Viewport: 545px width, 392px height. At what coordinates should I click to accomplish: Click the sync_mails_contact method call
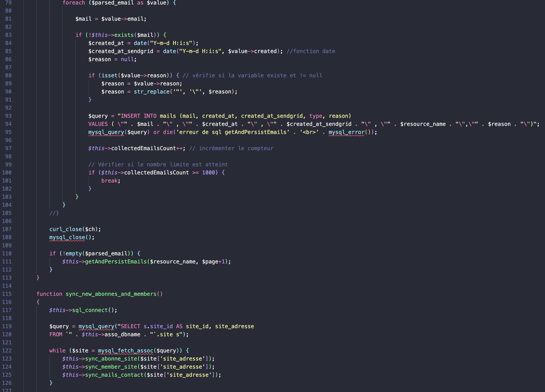pos(114,375)
